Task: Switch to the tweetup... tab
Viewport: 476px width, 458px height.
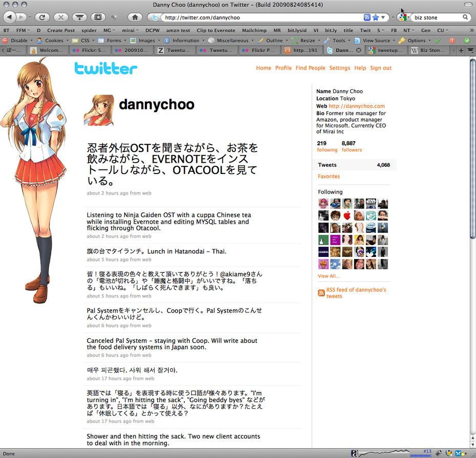Action: (385, 50)
